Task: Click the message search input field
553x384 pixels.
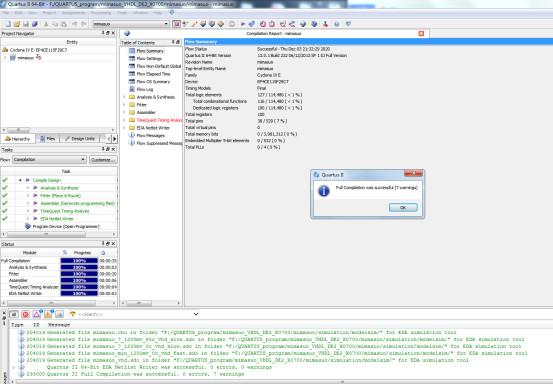Action: (x=135, y=314)
